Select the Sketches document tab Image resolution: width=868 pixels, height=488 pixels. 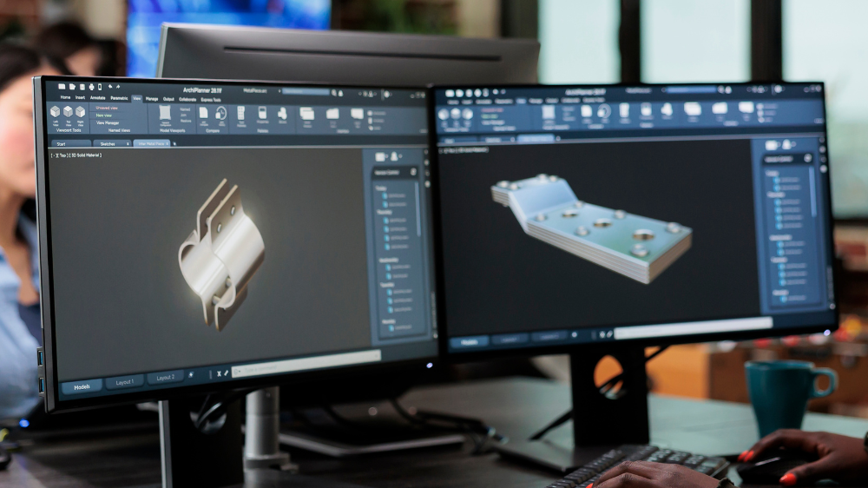click(x=108, y=143)
